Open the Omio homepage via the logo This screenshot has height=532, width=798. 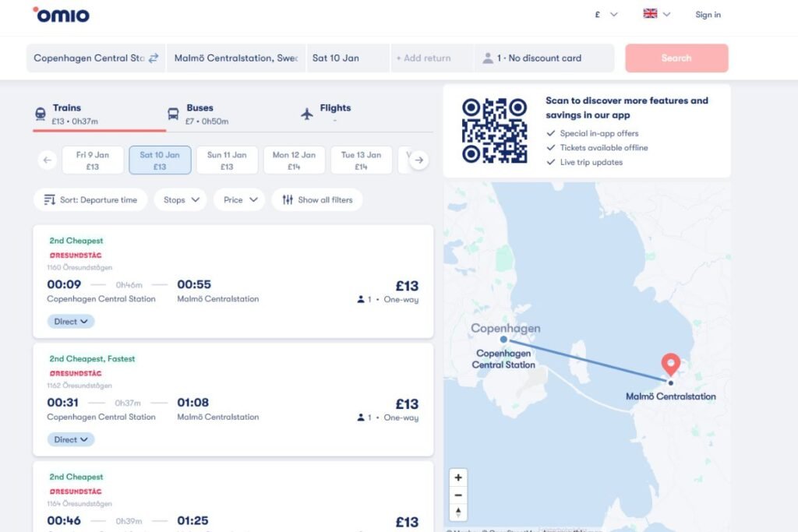click(x=60, y=15)
